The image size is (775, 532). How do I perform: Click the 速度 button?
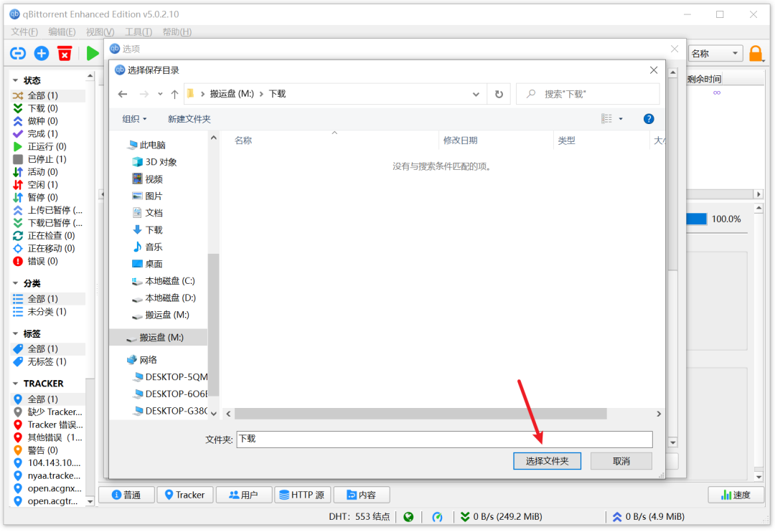pyautogui.click(x=736, y=495)
